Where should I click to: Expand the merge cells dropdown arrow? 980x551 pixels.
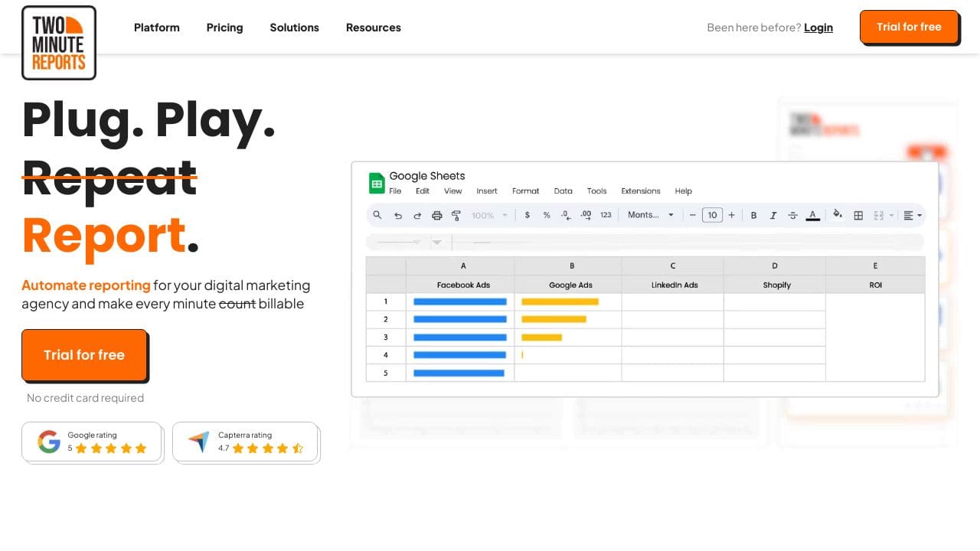click(x=891, y=215)
